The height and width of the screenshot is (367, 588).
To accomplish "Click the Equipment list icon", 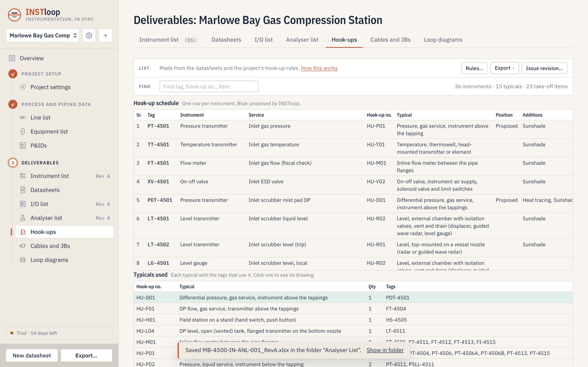I will (x=23, y=132).
